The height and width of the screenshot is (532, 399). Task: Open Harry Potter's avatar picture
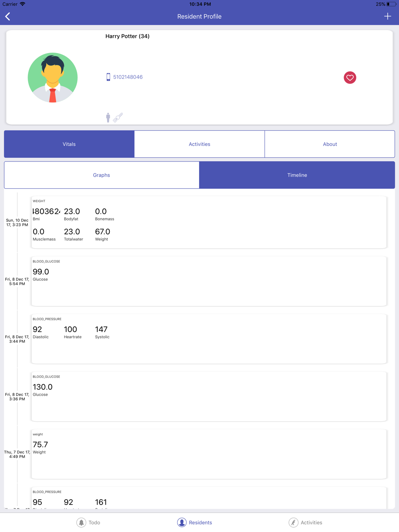click(x=53, y=78)
